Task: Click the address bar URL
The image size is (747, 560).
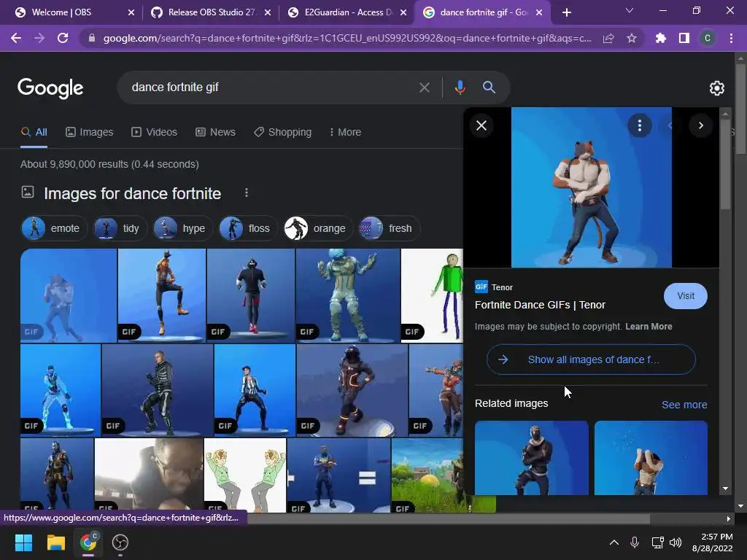Action: 347,38
